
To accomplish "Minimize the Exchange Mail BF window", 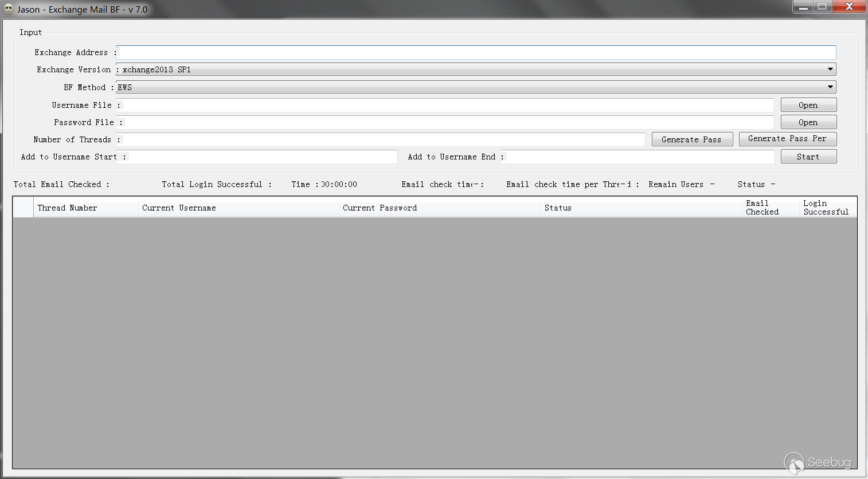I will point(803,7).
